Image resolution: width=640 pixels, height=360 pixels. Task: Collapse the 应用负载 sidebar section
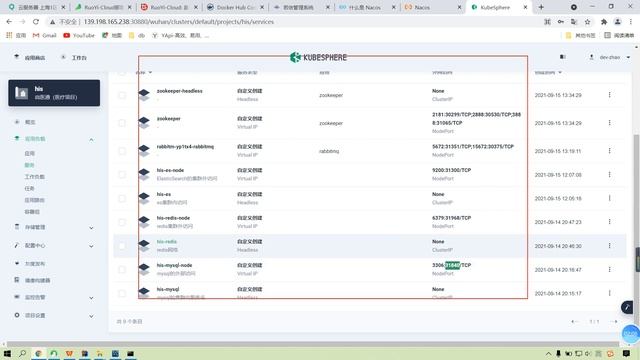(91, 140)
